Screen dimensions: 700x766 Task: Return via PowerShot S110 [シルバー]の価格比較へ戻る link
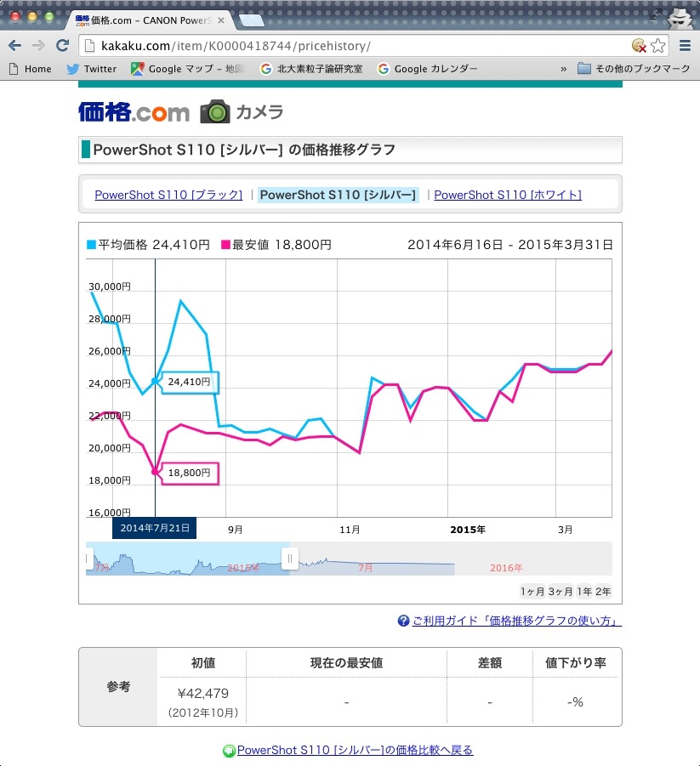tap(355, 751)
